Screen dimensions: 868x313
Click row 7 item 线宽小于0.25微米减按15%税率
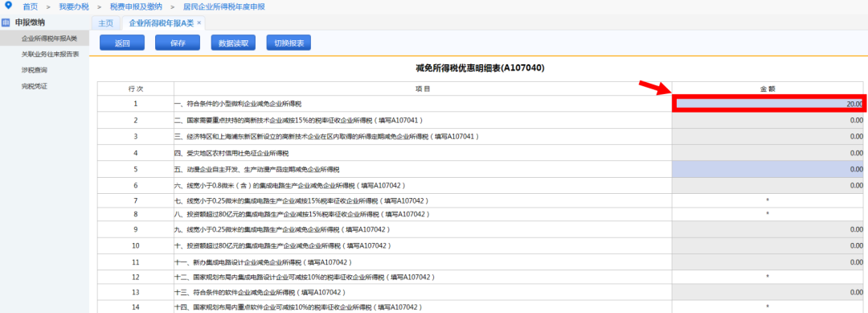click(301, 200)
